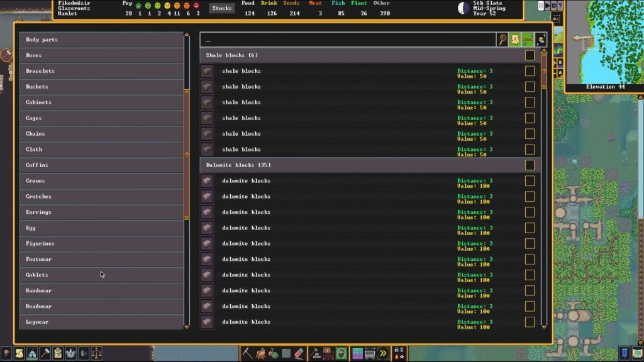
Task: Click the purple grid icon
Action: coord(357,353)
